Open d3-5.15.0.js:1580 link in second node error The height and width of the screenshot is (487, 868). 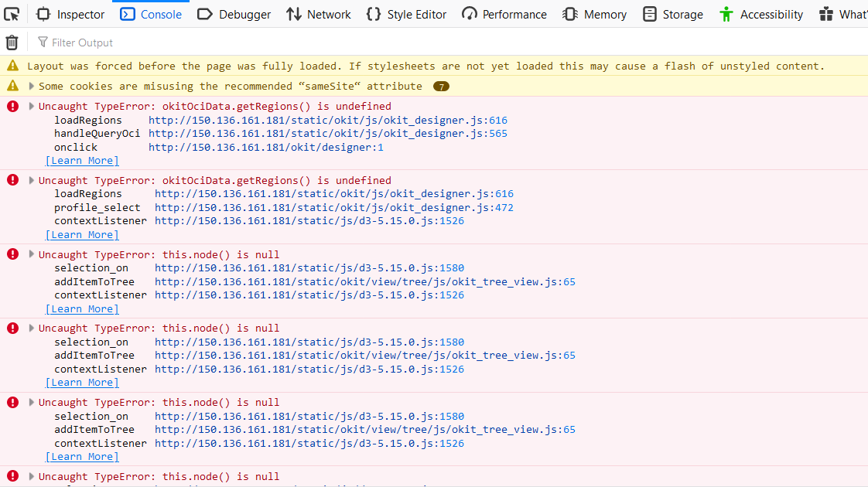(309, 342)
